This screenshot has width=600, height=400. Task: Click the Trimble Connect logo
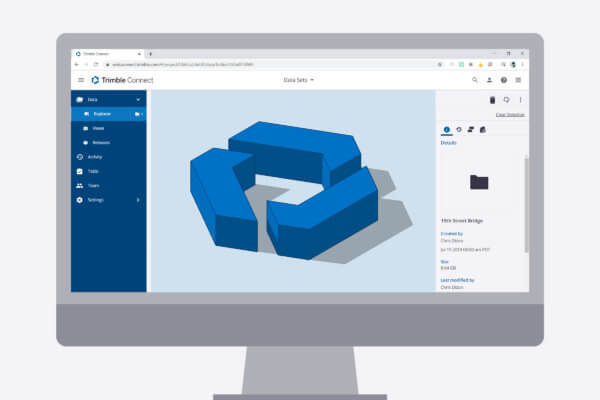click(x=120, y=79)
